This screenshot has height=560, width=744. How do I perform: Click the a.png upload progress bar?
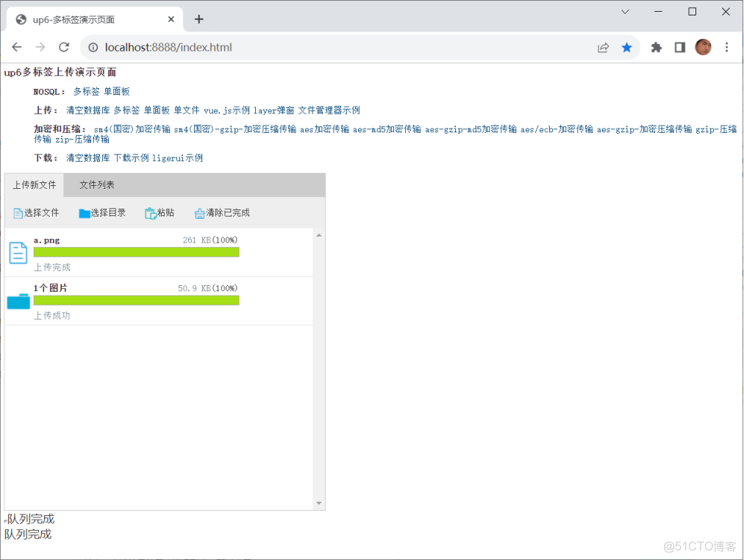coord(136,251)
